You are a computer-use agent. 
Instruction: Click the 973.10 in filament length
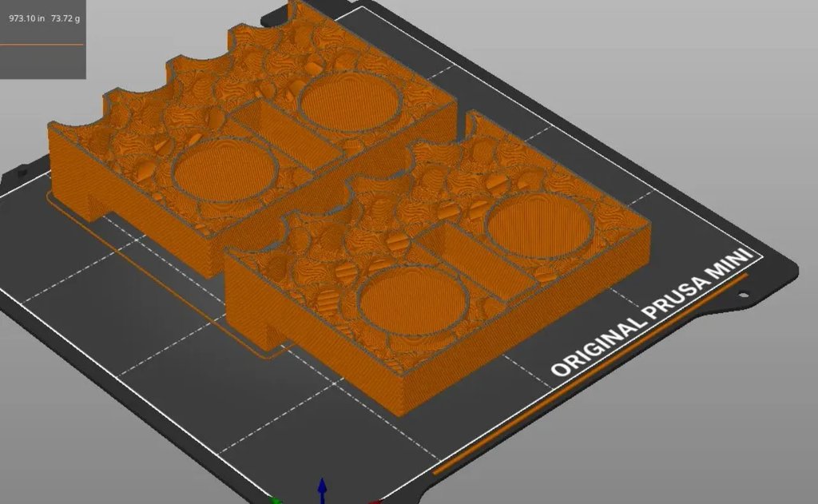tap(26, 17)
